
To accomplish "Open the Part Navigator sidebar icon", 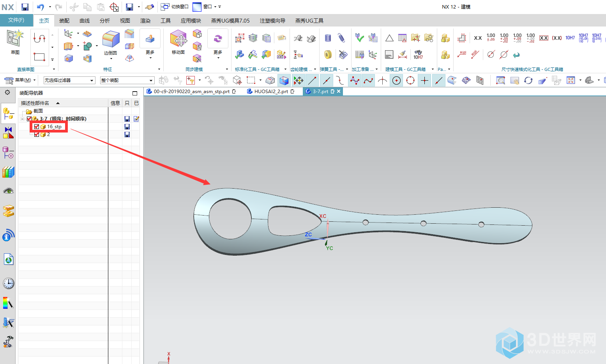I will coord(8,152).
